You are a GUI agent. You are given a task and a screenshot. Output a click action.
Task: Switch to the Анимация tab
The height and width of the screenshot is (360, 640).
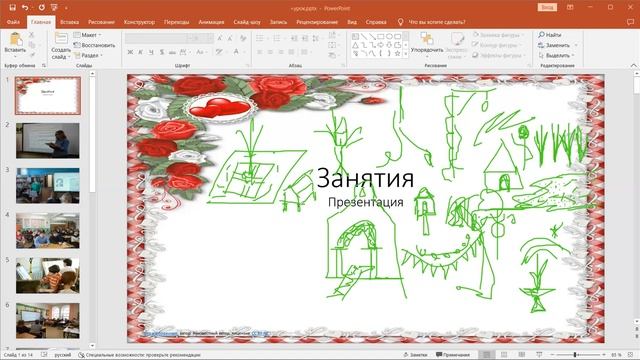pos(211,22)
